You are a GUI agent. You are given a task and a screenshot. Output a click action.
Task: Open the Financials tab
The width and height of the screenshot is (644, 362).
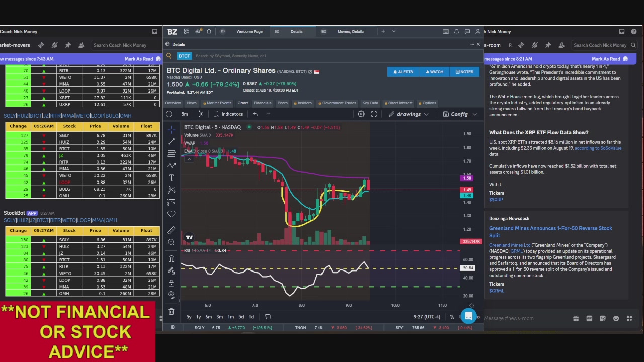(x=262, y=103)
